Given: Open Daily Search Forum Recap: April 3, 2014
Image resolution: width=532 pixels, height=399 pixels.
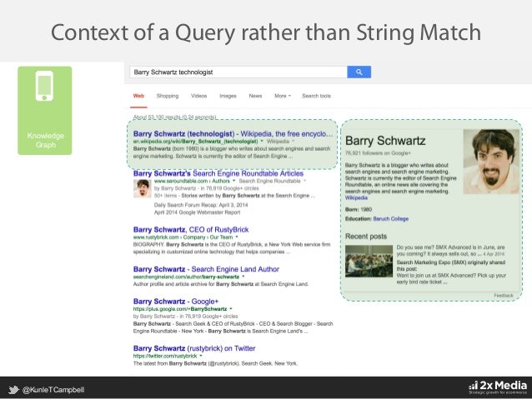Looking at the screenshot, I should tap(201, 205).
